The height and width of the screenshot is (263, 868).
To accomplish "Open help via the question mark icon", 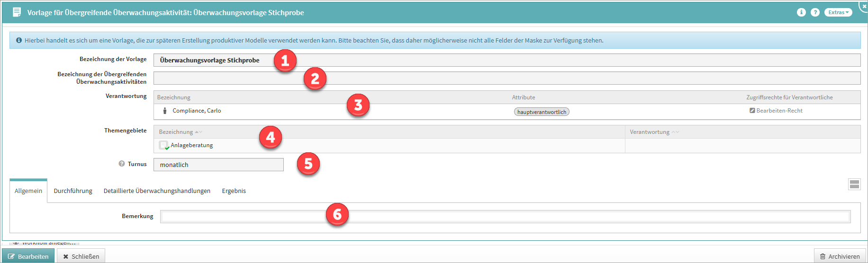I will coord(815,12).
